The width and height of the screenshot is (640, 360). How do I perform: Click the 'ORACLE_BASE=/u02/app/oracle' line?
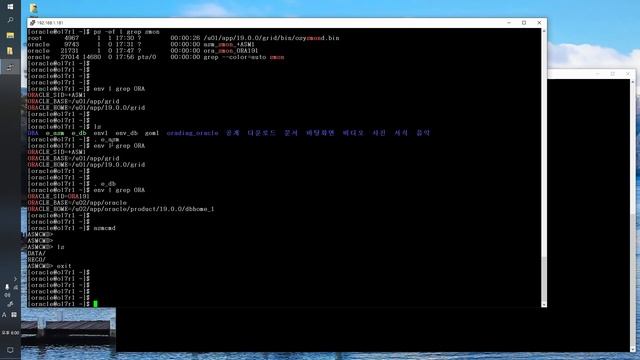tap(77, 203)
